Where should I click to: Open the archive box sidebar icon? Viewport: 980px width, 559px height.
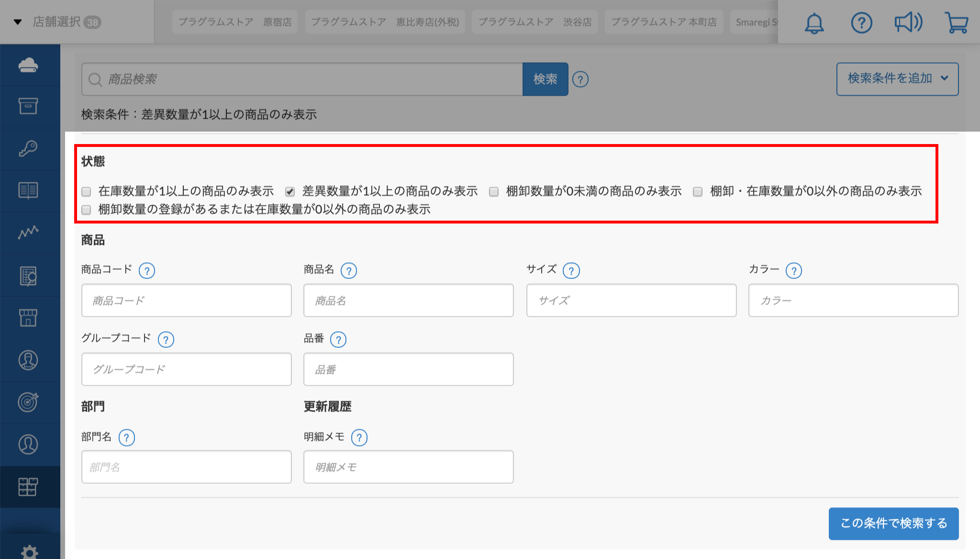coord(28,106)
